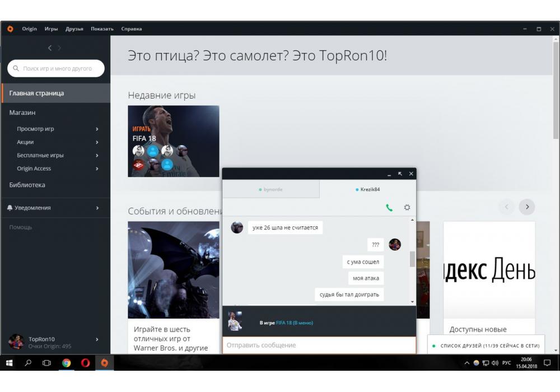Go back with the left navigation arrow

coord(50,48)
